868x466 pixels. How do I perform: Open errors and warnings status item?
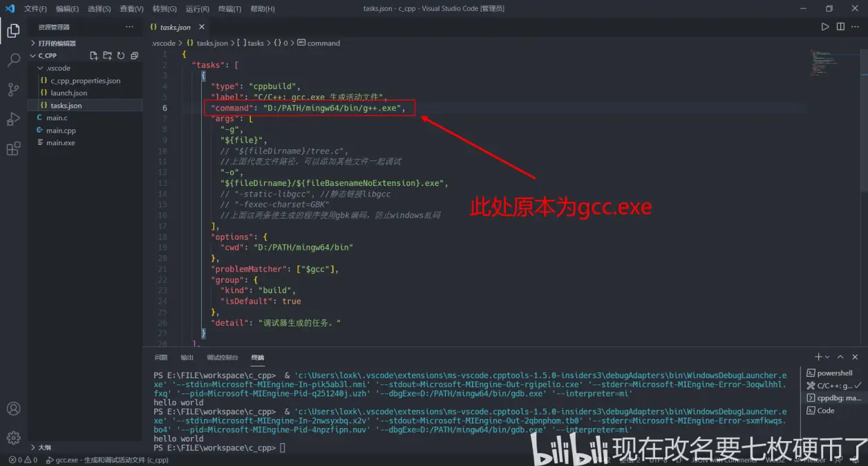(x=22, y=460)
